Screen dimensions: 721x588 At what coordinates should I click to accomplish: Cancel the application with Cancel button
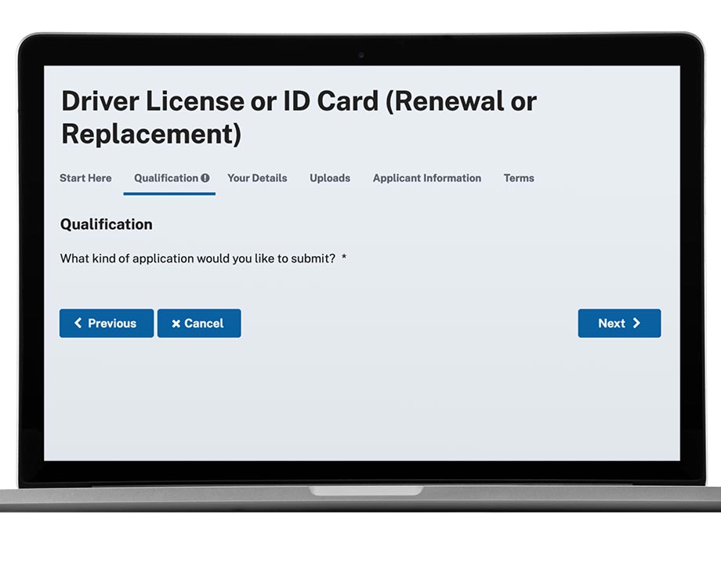click(x=199, y=323)
